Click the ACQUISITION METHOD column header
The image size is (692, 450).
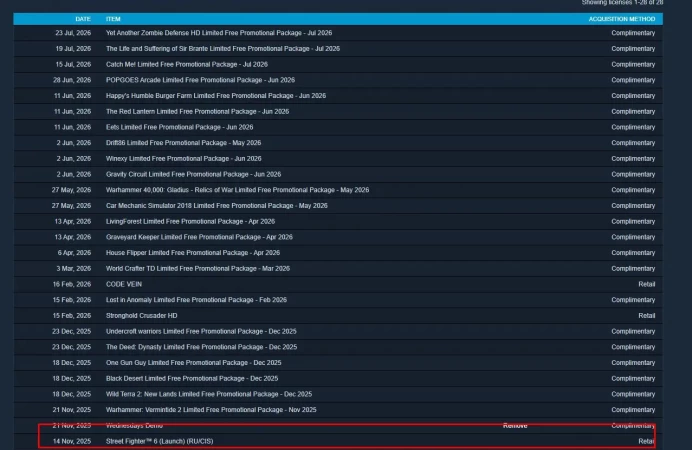622,19
